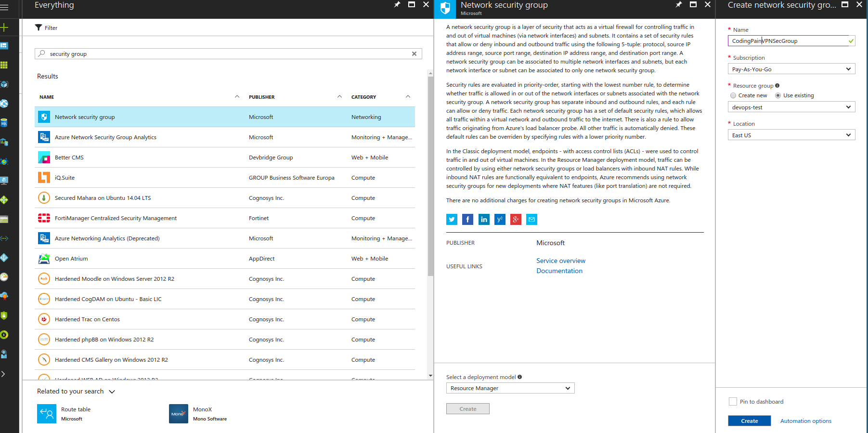Select the Open Atrium result
Image resolution: width=868 pixels, height=433 pixels.
pos(225,259)
